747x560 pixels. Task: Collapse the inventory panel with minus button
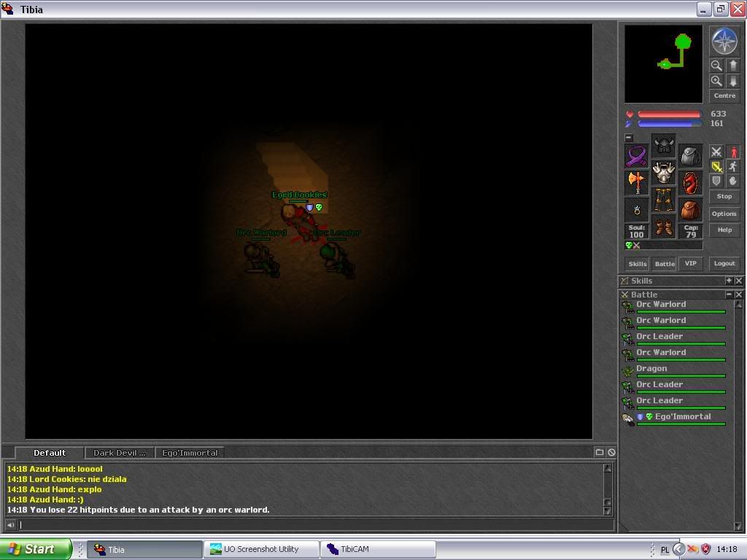[x=629, y=138]
